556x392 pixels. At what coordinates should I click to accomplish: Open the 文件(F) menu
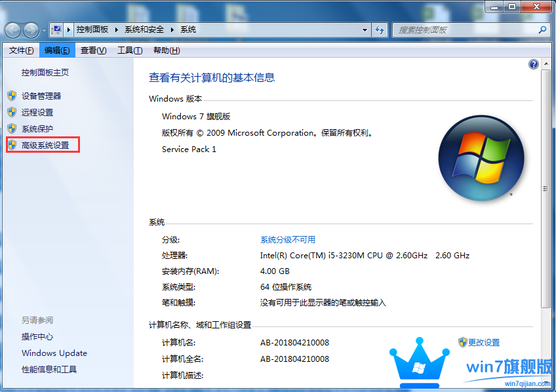(x=21, y=50)
